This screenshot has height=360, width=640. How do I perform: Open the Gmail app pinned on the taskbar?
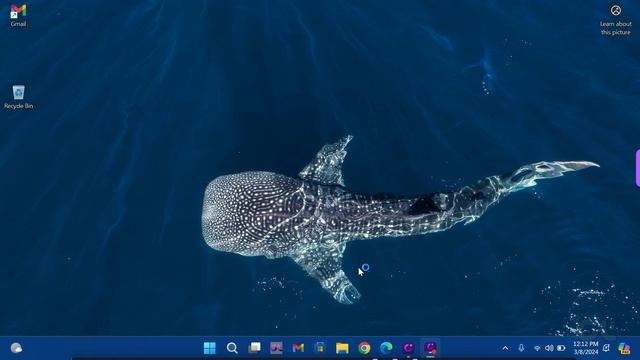tap(298, 348)
